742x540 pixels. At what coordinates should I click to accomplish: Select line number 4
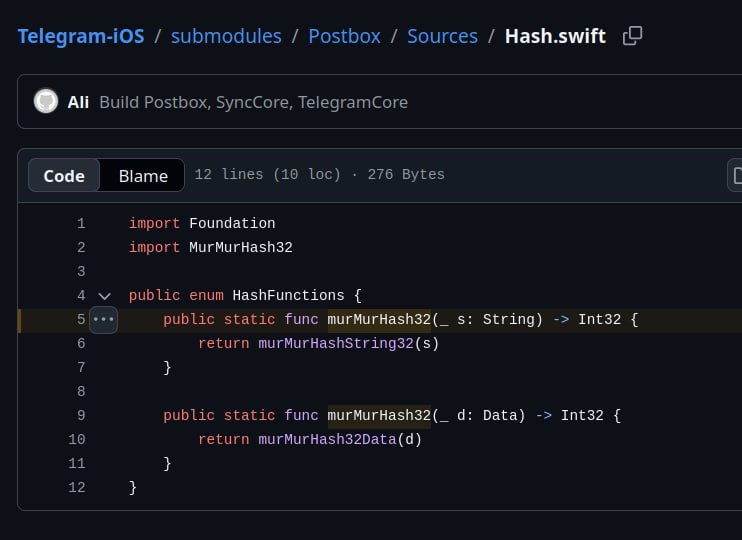81,296
